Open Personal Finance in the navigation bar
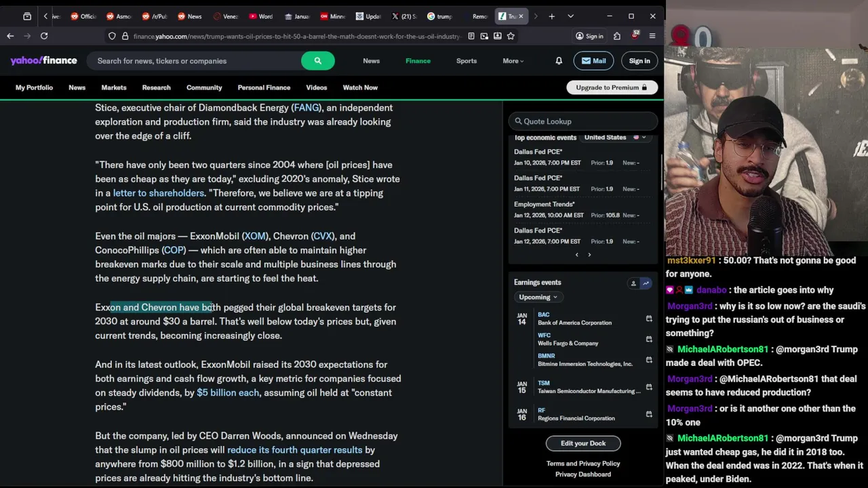 pyautogui.click(x=264, y=87)
